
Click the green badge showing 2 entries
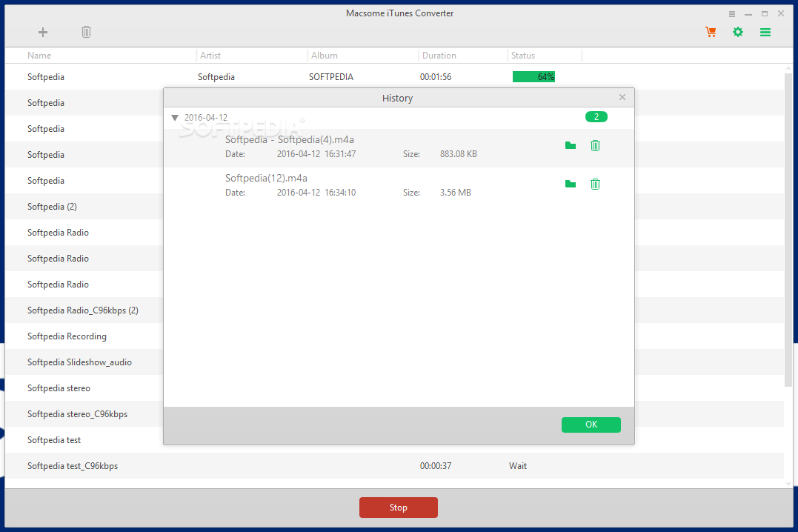pos(596,117)
